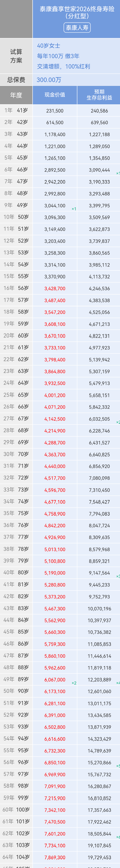
Task: Click the ×1 marker beside 3,044,100
Action: pyautogui.click(x=74, y=209)
